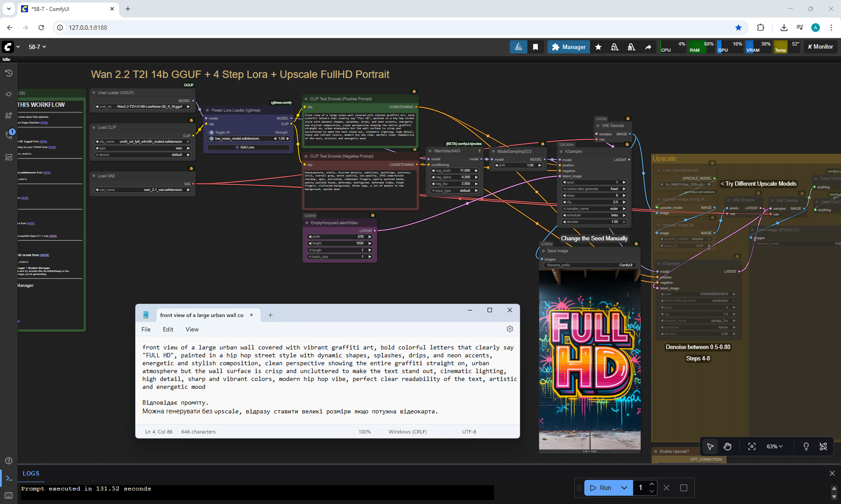Click the star favorites icon in top toolbar
Screen dimensions: 841x504
598,47
